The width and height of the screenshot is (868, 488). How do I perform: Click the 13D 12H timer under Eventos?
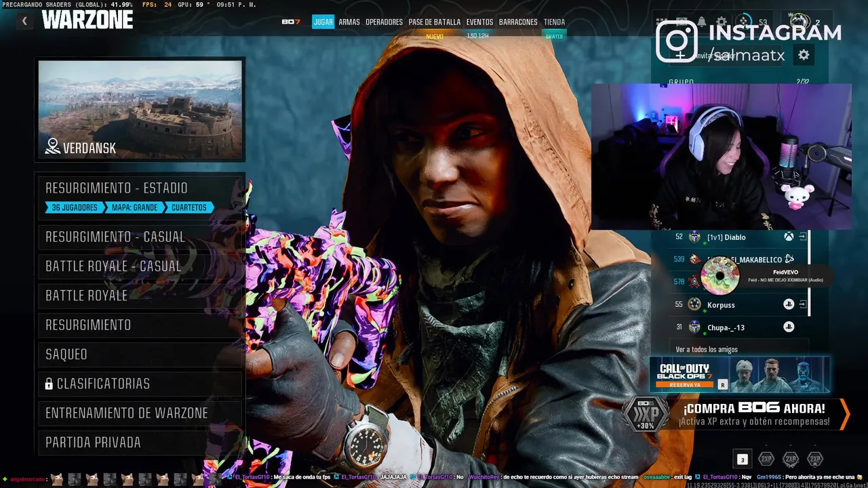coord(478,36)
